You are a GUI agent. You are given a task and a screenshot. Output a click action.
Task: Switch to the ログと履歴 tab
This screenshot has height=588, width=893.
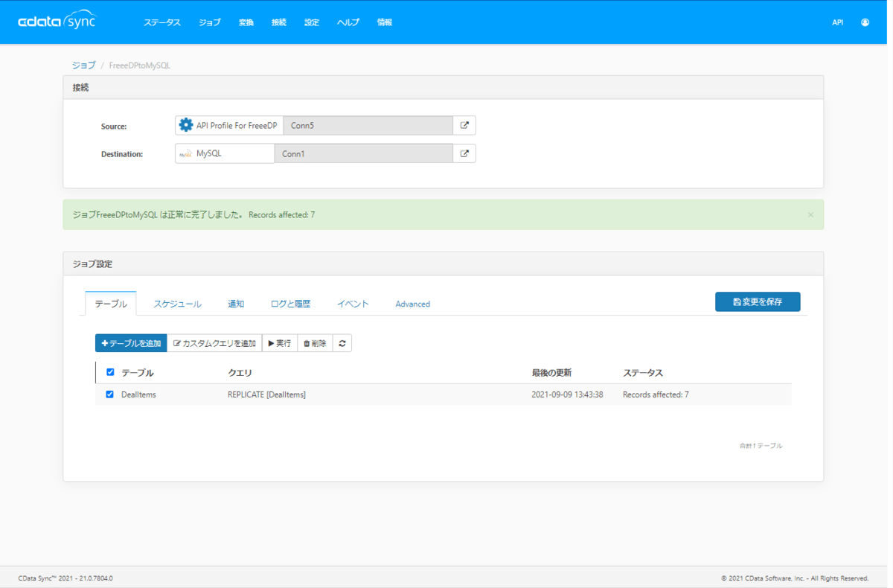(290, 304)
